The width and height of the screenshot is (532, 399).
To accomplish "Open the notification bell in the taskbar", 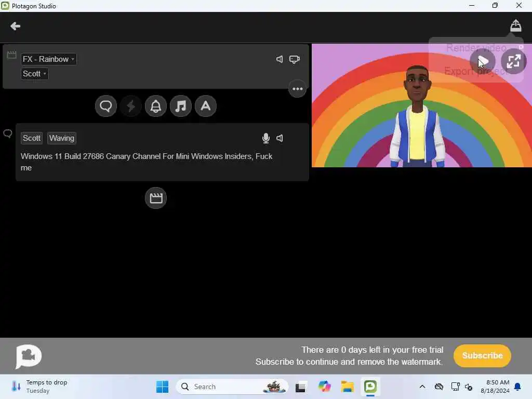I will pos(518,387).
